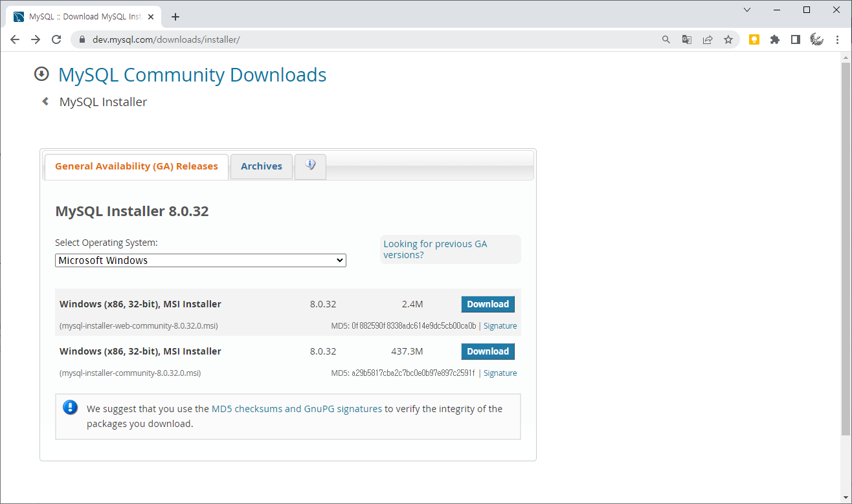
Task: Click the MySQL Community Downloads heading link
Action: (192, 75)
